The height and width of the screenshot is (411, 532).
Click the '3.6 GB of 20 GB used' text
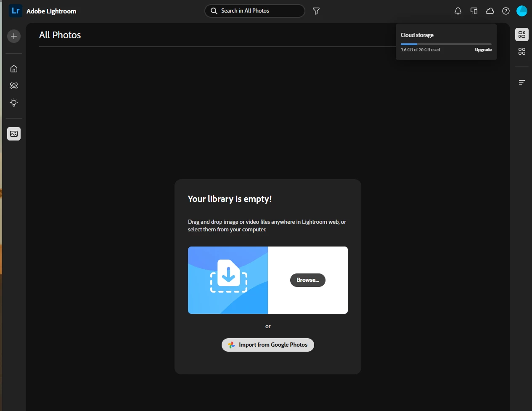[x=420, y=50]
